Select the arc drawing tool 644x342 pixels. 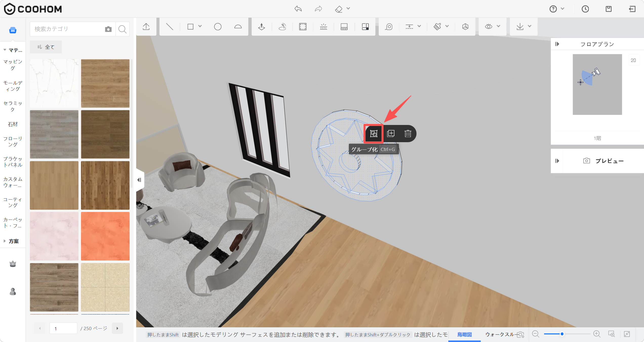click(x=238, y=27)
